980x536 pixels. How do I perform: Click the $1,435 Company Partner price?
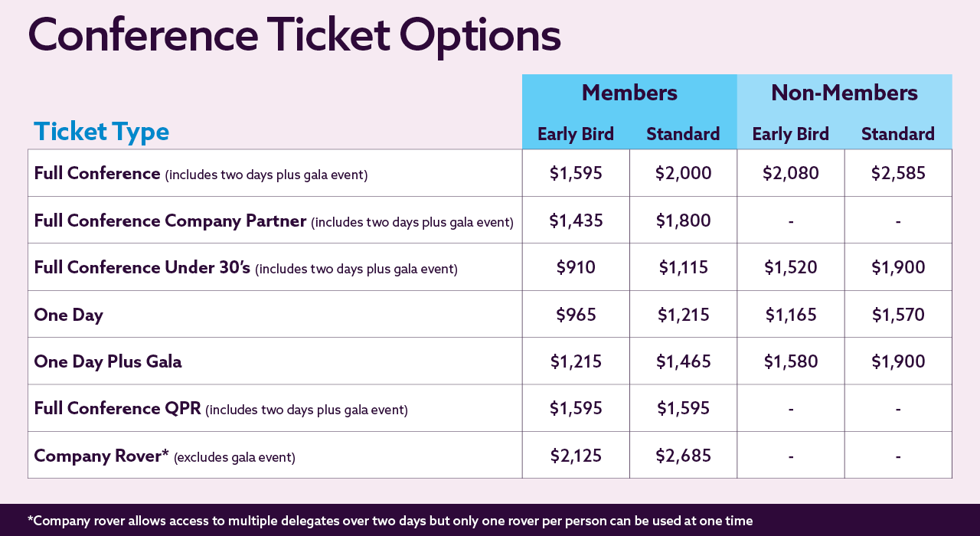tap(576, 221)
